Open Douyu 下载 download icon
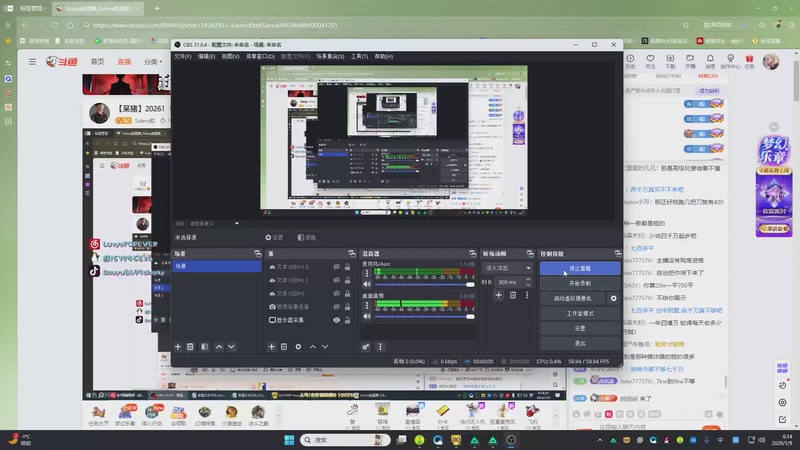This screenshot has height=450, width=800. click(x=670, y=61)
